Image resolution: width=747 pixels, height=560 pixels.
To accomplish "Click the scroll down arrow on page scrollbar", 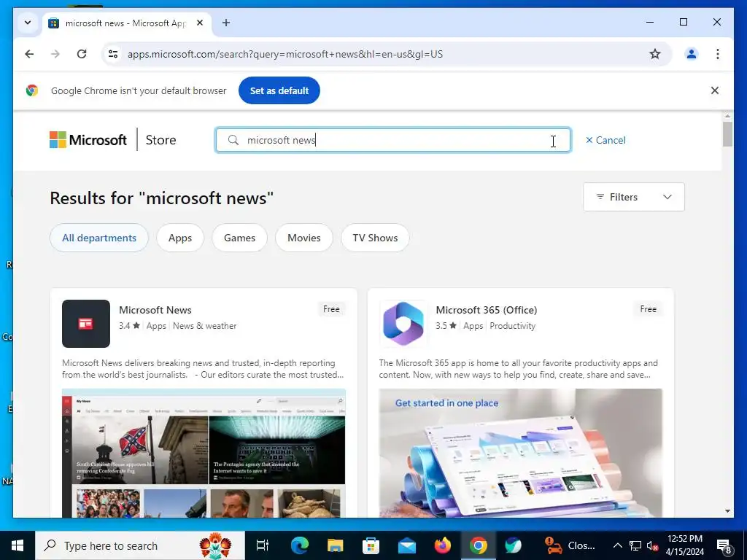I will 727,511.
